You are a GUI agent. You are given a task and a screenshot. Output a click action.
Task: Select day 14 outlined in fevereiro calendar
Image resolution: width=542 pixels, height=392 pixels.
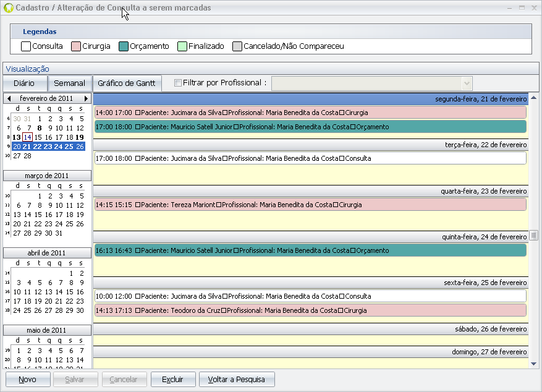point(28,137)
